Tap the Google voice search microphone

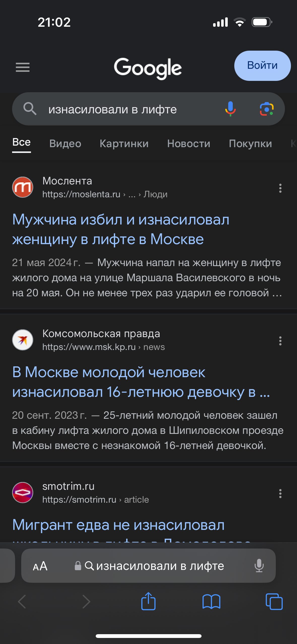coord(230,109)
